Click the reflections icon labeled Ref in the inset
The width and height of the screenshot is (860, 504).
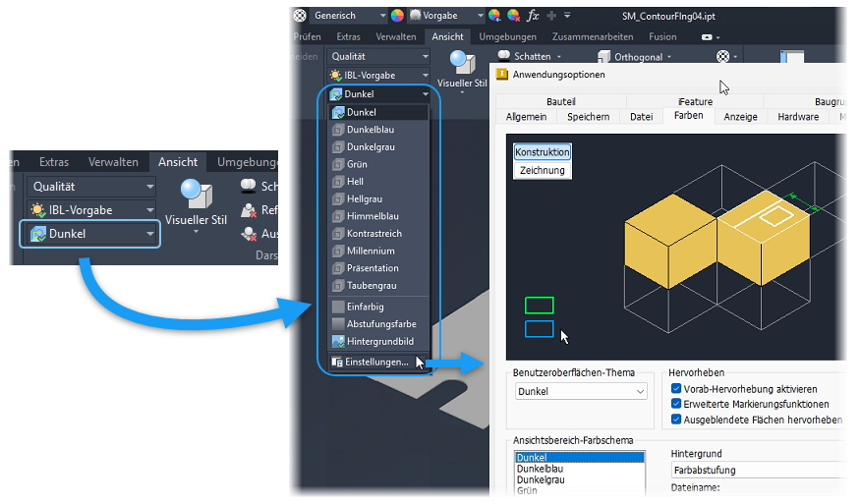249,210
